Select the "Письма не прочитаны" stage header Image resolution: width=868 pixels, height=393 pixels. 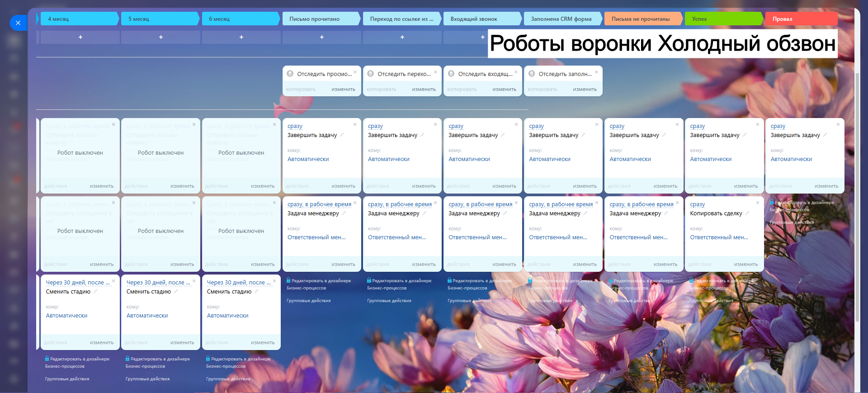point(644,19)
